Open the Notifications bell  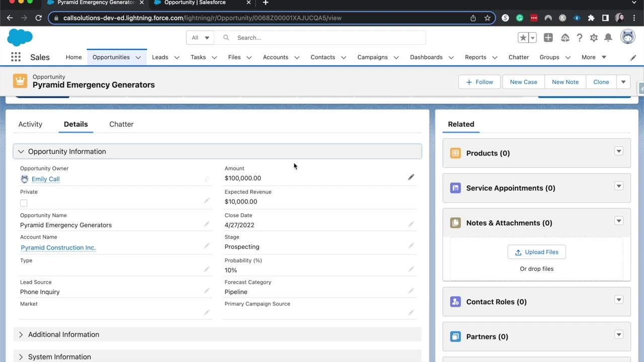(608, 38)
